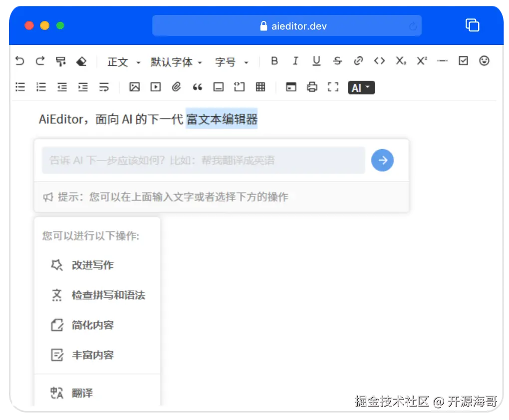
Task: Increase paragraph indent
Action: pos(83,87)
